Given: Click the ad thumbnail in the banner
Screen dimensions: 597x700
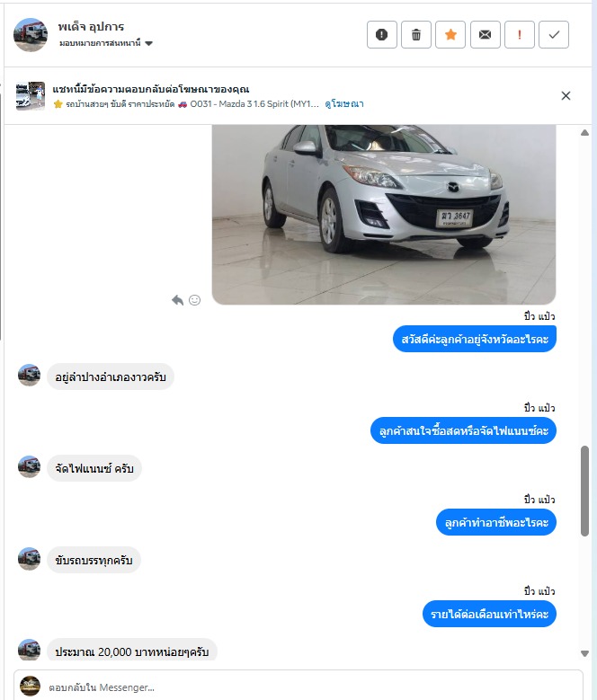Looking at the screenshot, I should pyautogui.click(x=31, y=95).
